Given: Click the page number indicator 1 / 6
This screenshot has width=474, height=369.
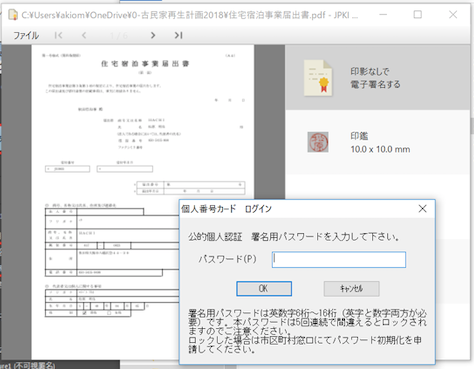Looking at the screenshot, I should click(x=119, y=36).
